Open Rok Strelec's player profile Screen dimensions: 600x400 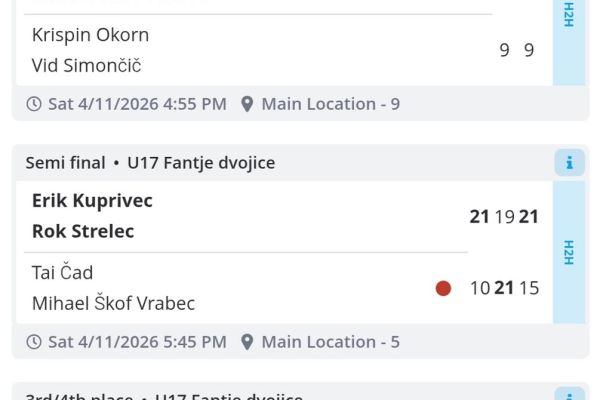(83, 231)
